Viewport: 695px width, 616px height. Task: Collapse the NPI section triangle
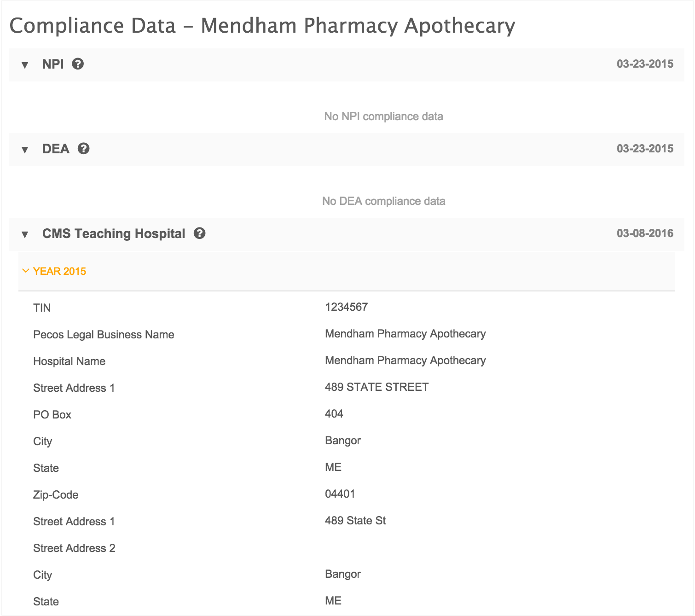click(25, 65)
